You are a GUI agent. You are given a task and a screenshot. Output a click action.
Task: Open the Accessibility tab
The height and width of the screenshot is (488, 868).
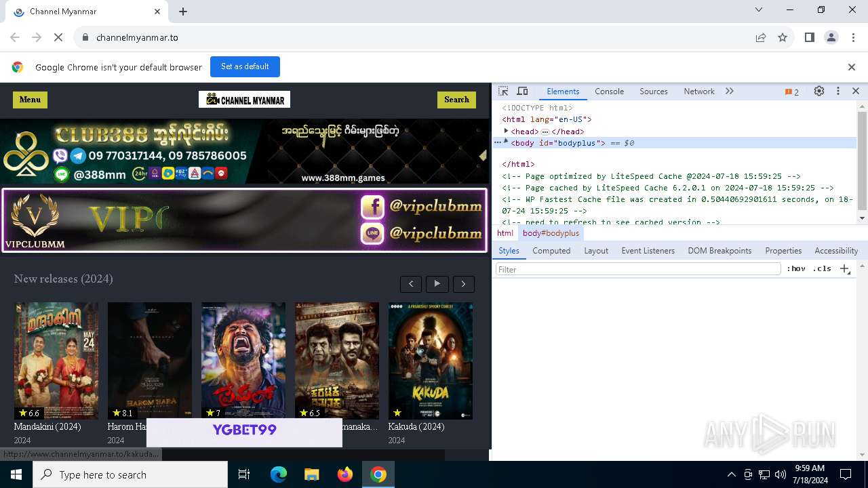[x=836, y=251]
